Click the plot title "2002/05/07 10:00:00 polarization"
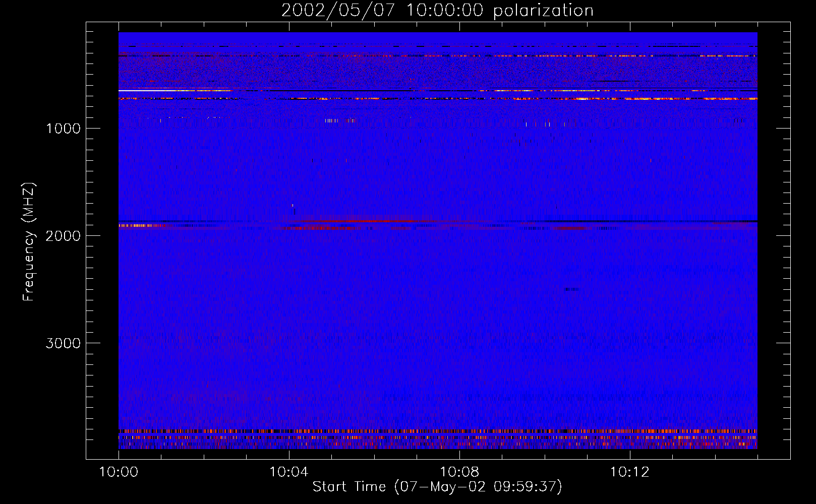The image size is (816, 504). point(437,10)
